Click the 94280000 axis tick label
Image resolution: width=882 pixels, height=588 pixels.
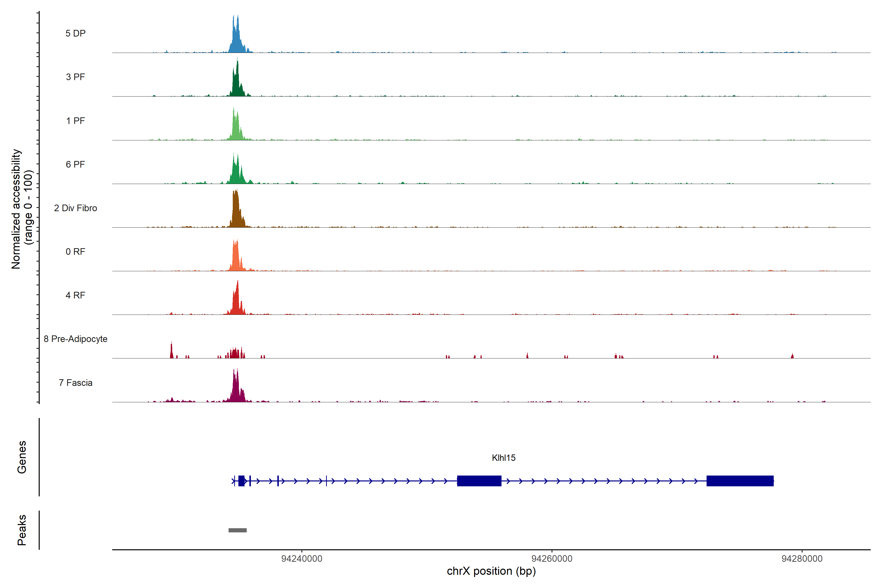pyautogui.click(x=802, y=559)
